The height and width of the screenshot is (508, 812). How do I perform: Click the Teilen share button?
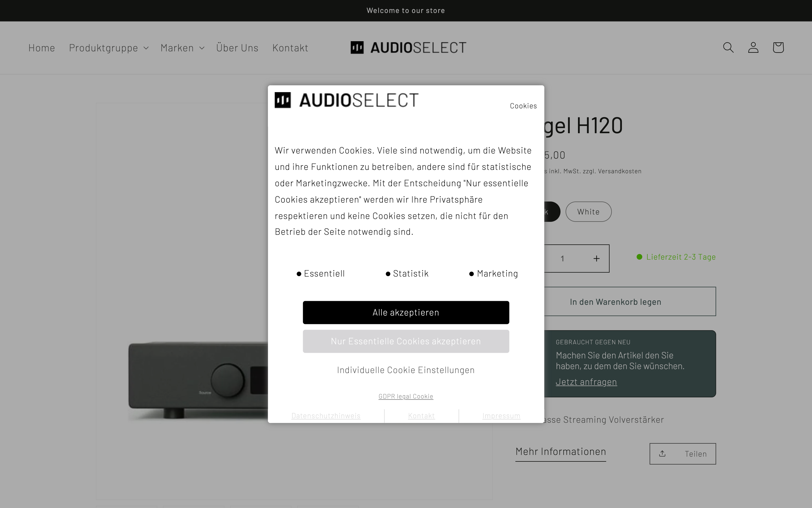[683, 454]
